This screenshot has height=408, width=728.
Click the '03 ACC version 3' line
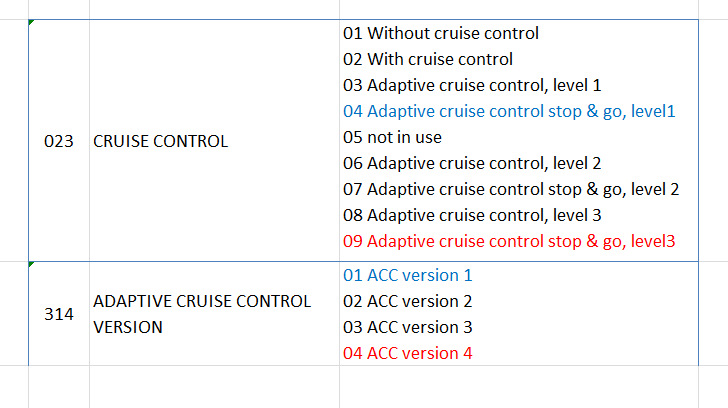point(407,327)
